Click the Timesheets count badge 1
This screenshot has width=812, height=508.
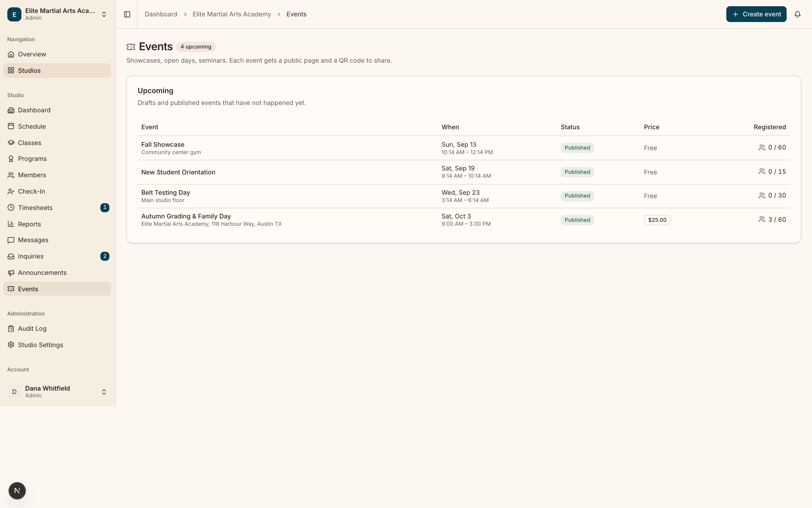coord(105,208)
